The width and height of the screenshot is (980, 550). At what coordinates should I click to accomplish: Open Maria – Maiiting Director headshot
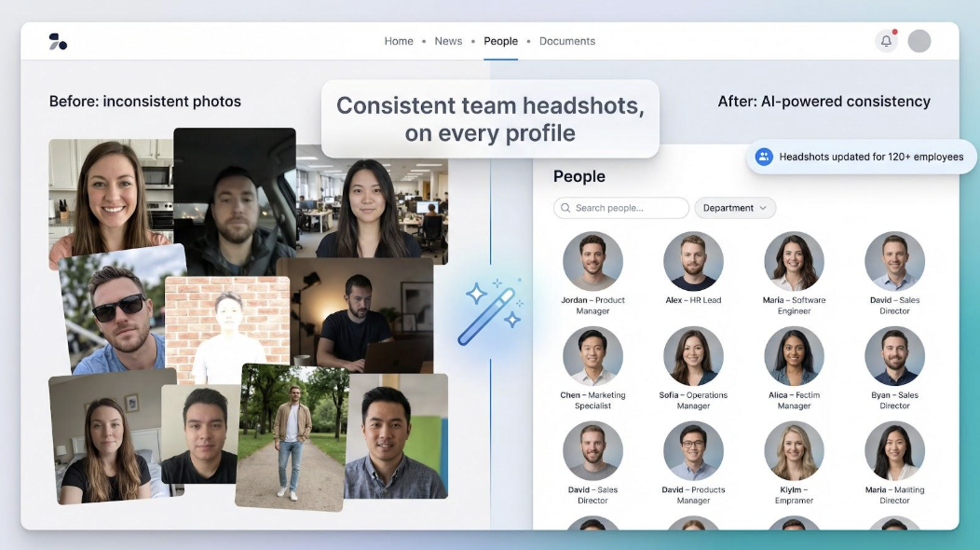point(894,450)
